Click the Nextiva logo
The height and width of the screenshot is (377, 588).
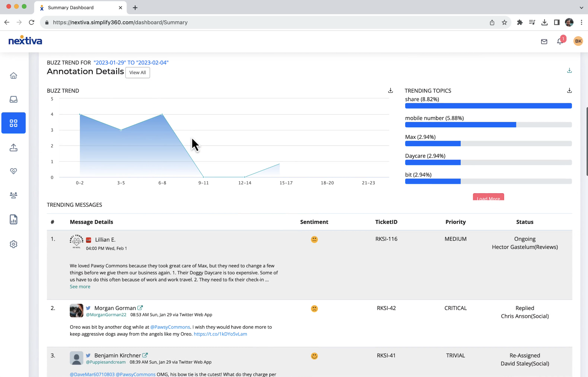tap(25, 40)
